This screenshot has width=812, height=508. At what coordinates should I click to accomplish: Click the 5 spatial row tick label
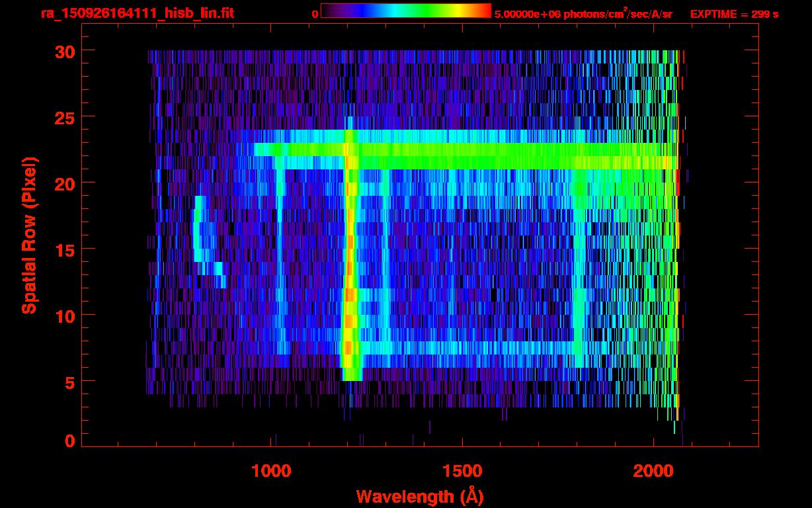tap(70, 382)
